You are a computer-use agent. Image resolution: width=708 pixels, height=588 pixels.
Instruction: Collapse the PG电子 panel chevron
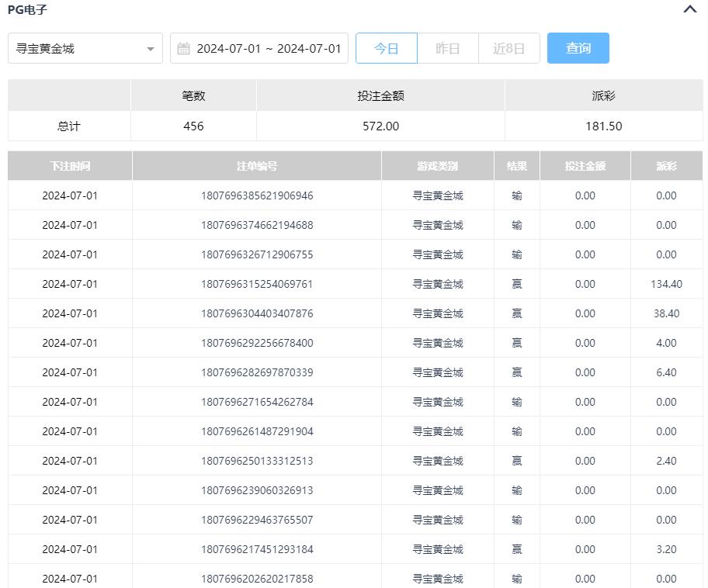689,10
